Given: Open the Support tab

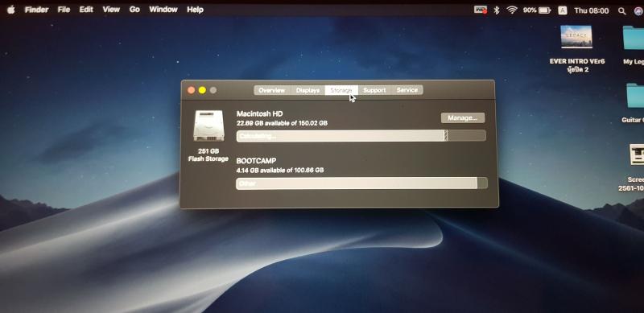Looking at the screenshot, I should 374,90.
